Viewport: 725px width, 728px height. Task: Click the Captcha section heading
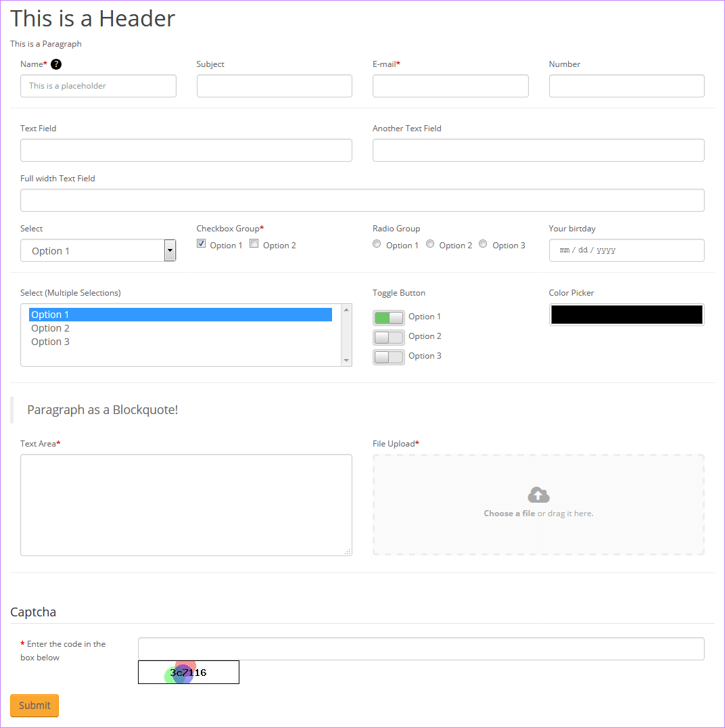click(33, 612)
